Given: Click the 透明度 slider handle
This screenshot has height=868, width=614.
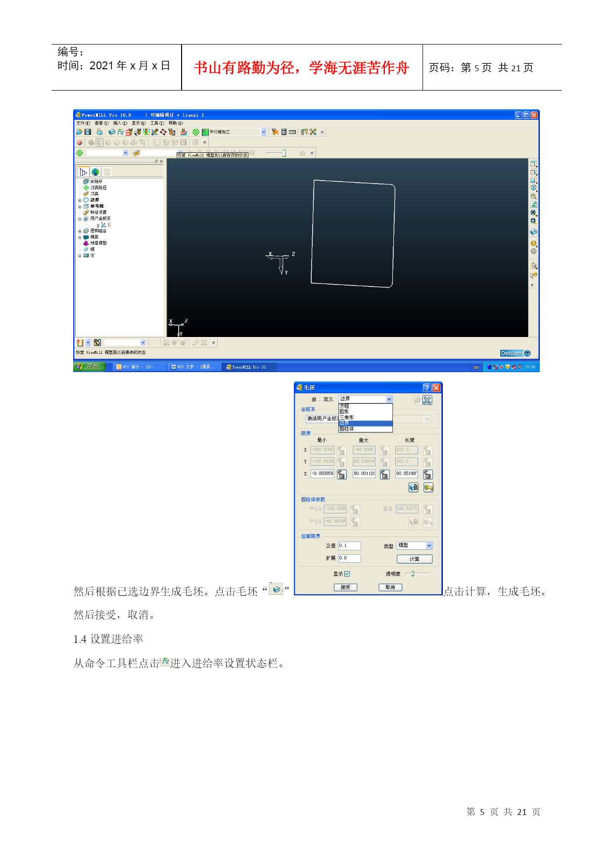Looking at the screenshot, I should 413,574.
